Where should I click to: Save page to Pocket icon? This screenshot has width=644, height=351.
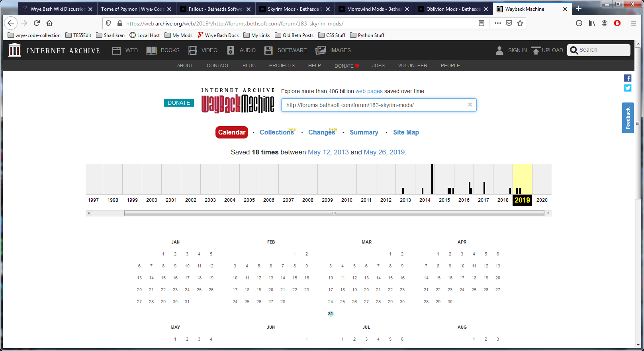click(x=509, y=23)
